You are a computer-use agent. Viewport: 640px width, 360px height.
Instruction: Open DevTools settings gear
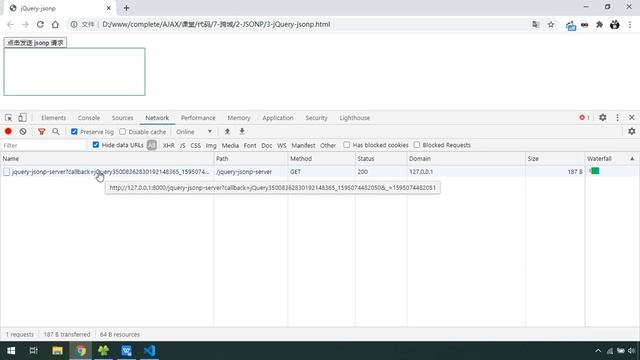602,118
